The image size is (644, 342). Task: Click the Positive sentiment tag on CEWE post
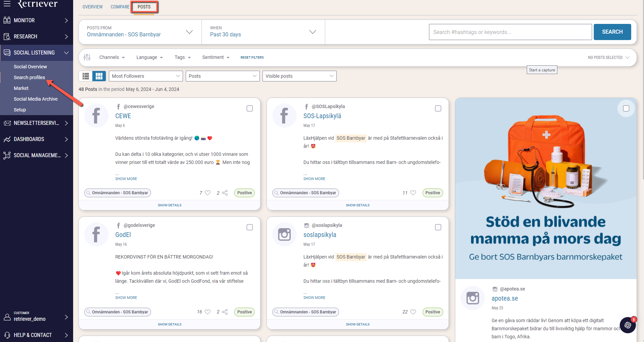click(x=244, y=193)
